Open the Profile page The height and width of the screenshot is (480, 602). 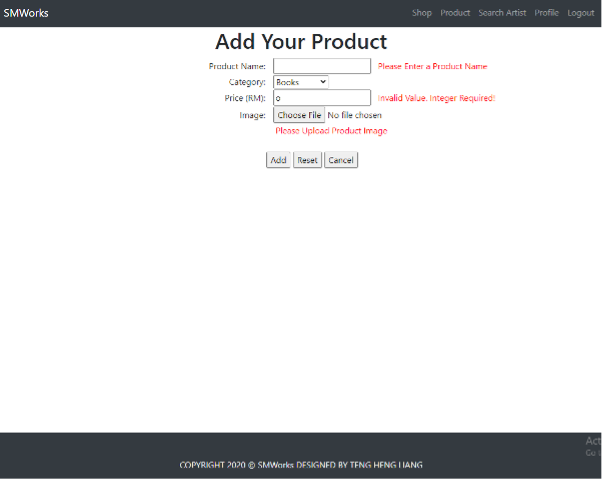coord(546,13)
